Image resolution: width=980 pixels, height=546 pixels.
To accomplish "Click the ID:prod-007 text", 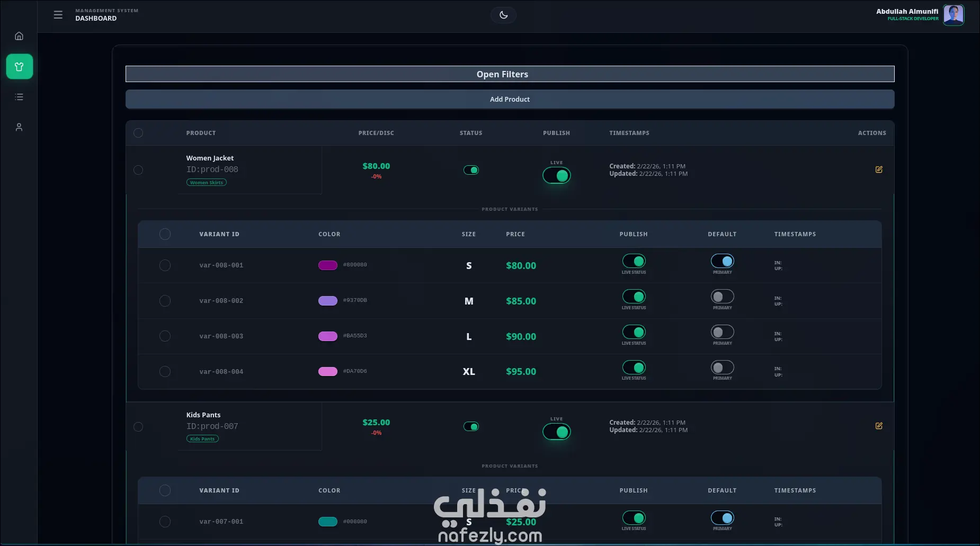I will [x=212, y=426].
